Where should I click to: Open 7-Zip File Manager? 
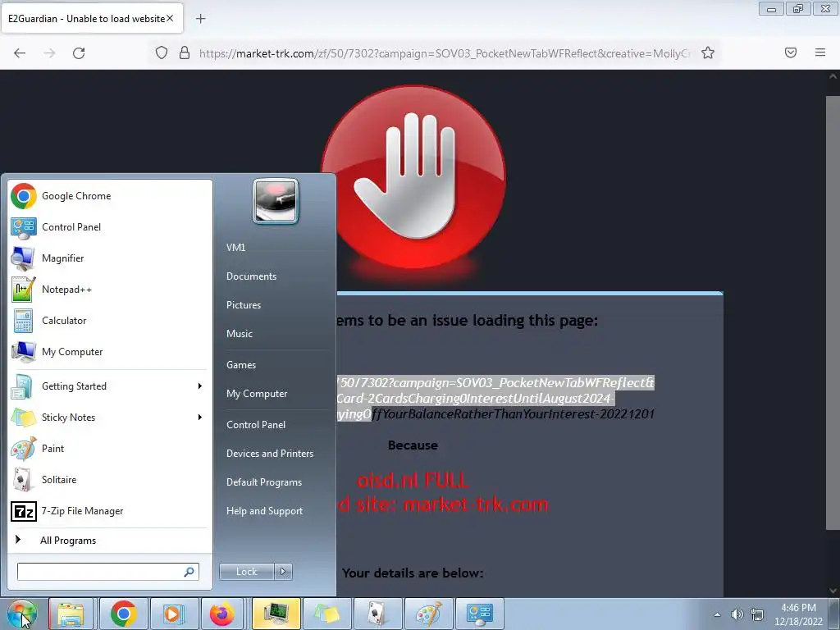point(110,511)
